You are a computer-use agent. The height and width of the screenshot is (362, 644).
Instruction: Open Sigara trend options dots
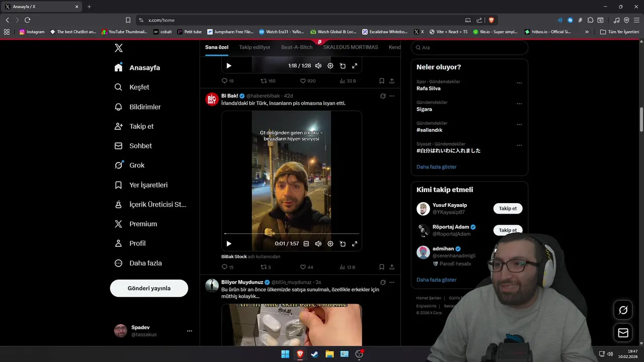(x=519, y=104)
